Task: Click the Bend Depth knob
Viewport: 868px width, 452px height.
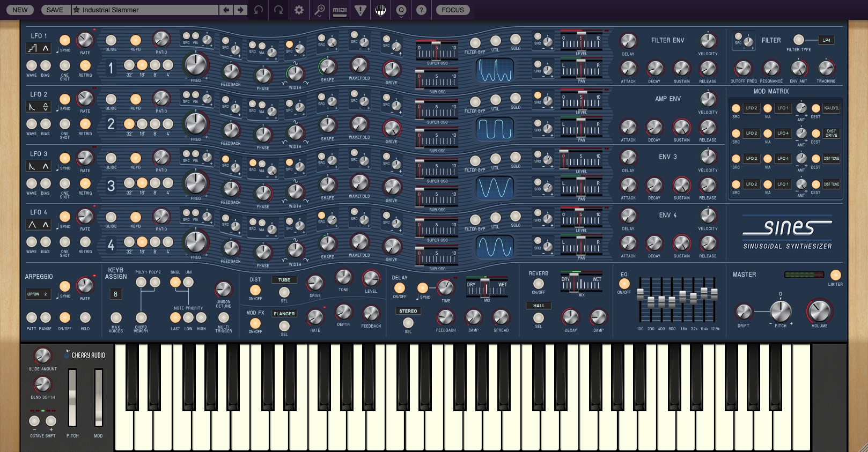Action: (x=42, y=384)
